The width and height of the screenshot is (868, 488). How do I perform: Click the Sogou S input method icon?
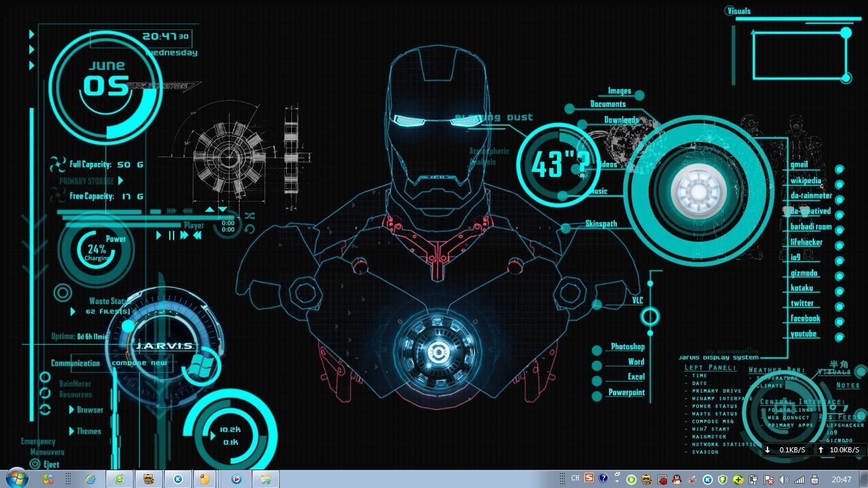coord(589,478)
